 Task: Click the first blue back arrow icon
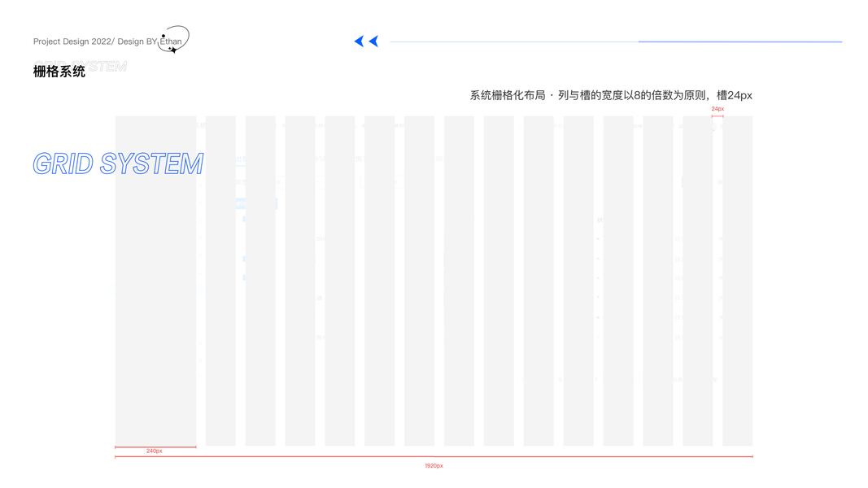[359, 41]
